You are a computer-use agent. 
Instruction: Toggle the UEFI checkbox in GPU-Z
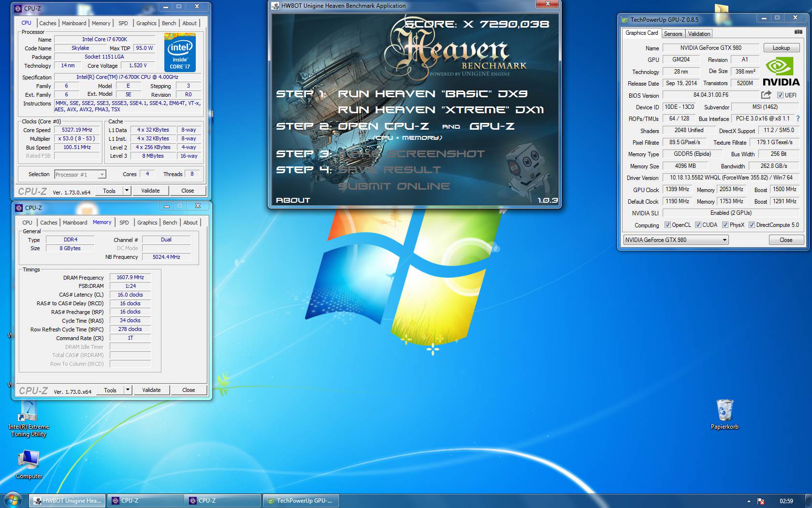[x=780, y=95]
